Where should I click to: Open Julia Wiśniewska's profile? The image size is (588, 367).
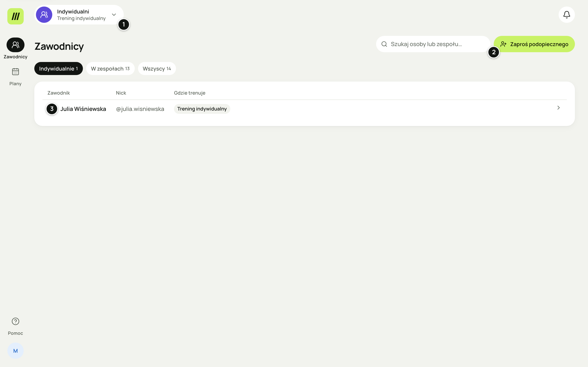point(83,109)
